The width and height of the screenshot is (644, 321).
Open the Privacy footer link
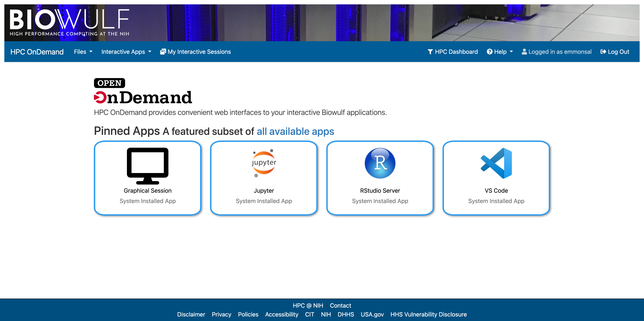222,314
